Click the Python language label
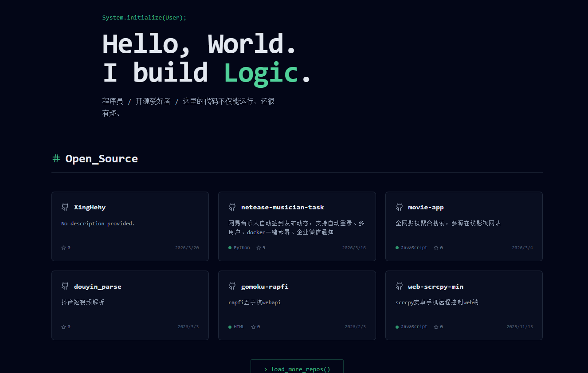Image resolution: width=588 pixels, height=373 pixels. click(242, 248)
